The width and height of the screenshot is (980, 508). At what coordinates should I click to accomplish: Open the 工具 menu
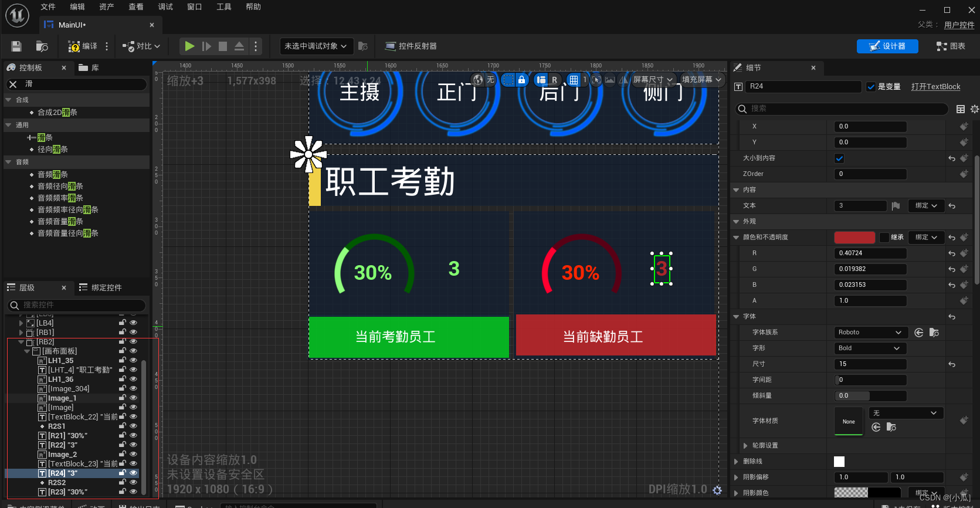[x=224, y=7]
